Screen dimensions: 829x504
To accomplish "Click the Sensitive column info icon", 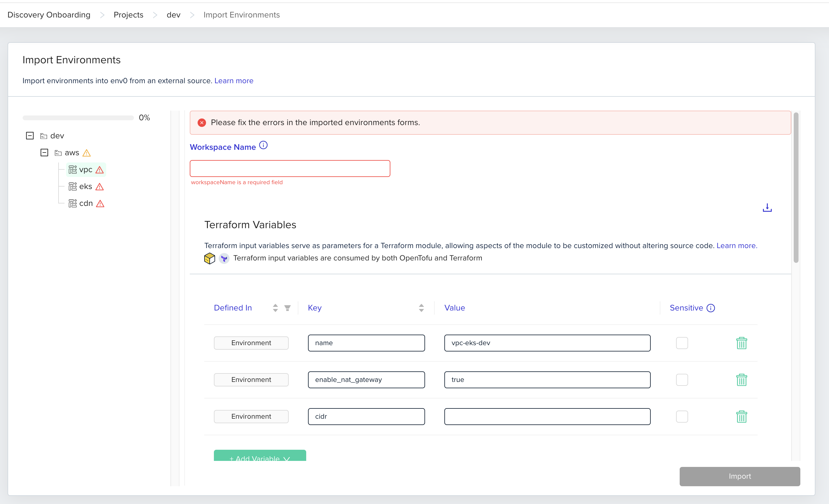I will [x=710, y=308].
